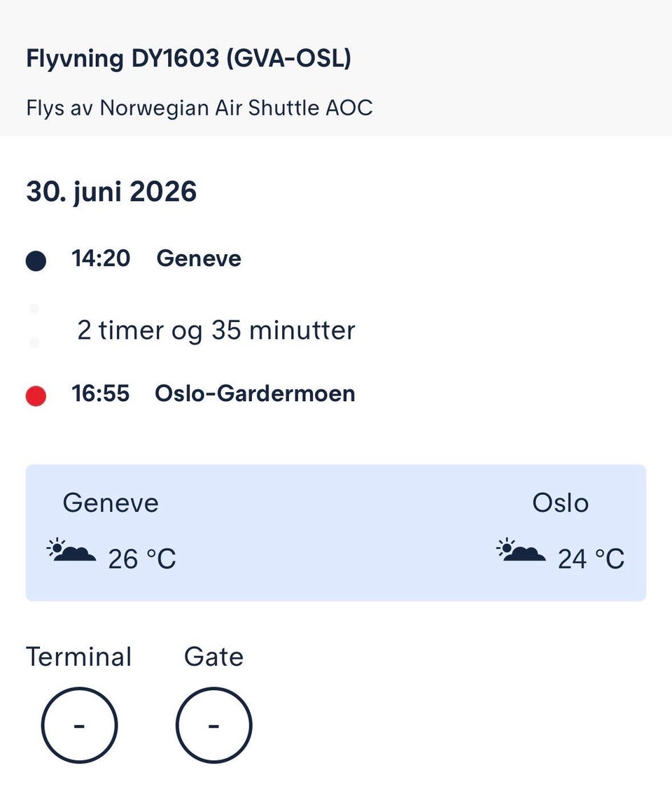This screenshot has height=798, width=672.
Task: Select the dark departure dot for Geneve
Action: point(36,261)
